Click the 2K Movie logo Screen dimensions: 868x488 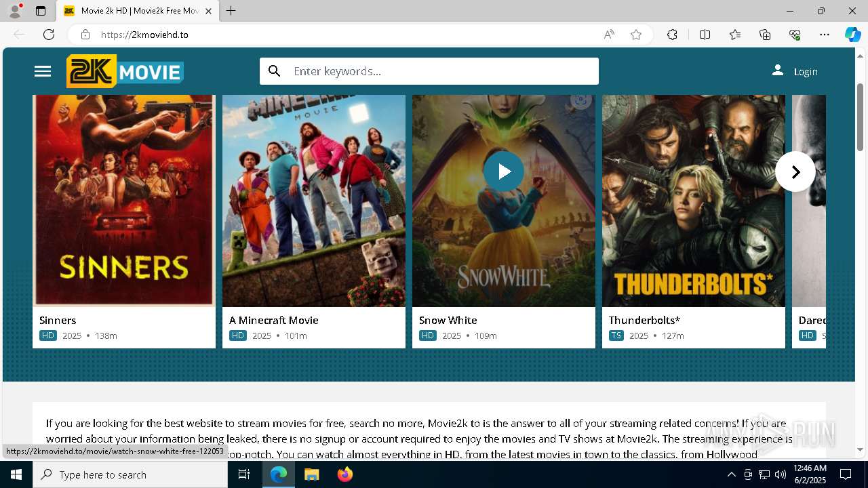coord(125,71)
